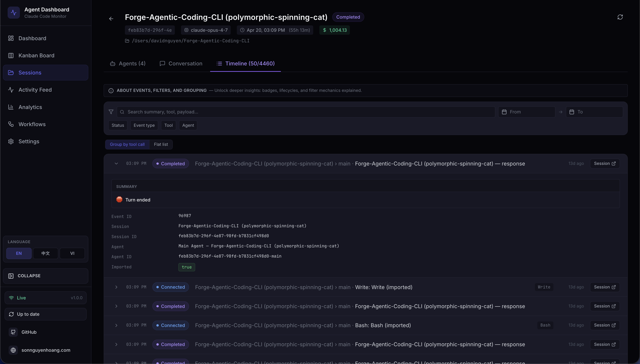The height and width of the screenshot is (364, 640).
Task: Open Sessions in the sidebar
Action: tap(46, 73)
